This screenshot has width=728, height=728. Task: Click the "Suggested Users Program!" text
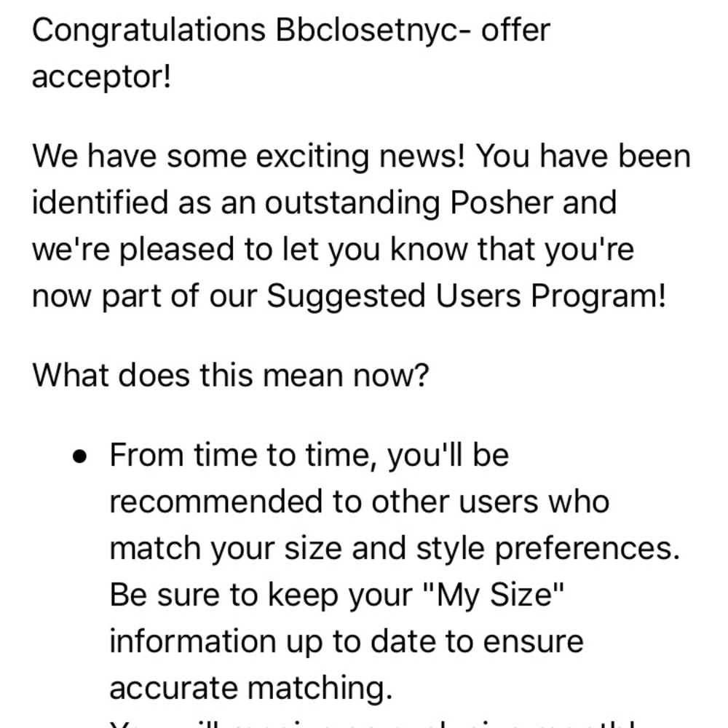point(466,296)
